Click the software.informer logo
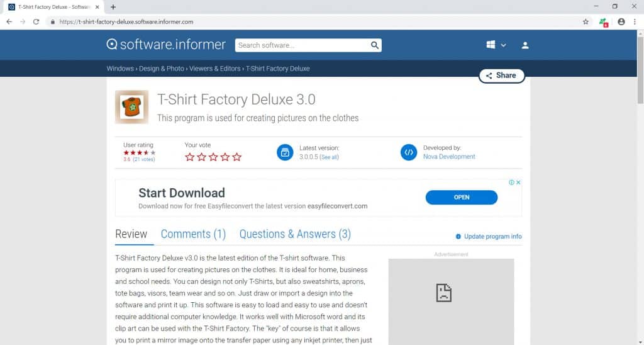The image size is (644, 345). (166, 45)
